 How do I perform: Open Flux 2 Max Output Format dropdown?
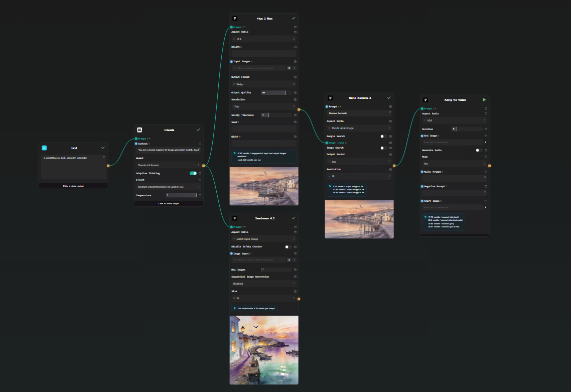[x=264, y=84]
